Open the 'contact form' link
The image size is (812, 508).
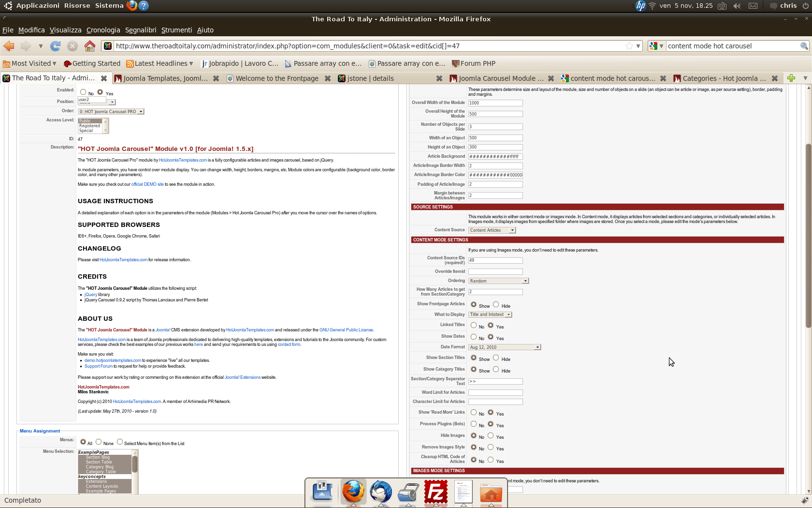click(289, 344)
